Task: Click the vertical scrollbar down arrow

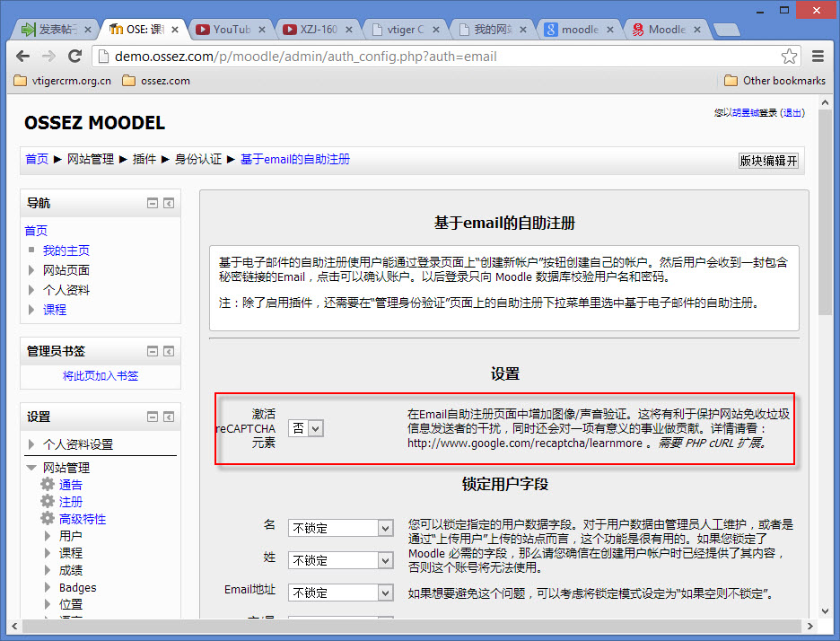Action: [825, 611]
